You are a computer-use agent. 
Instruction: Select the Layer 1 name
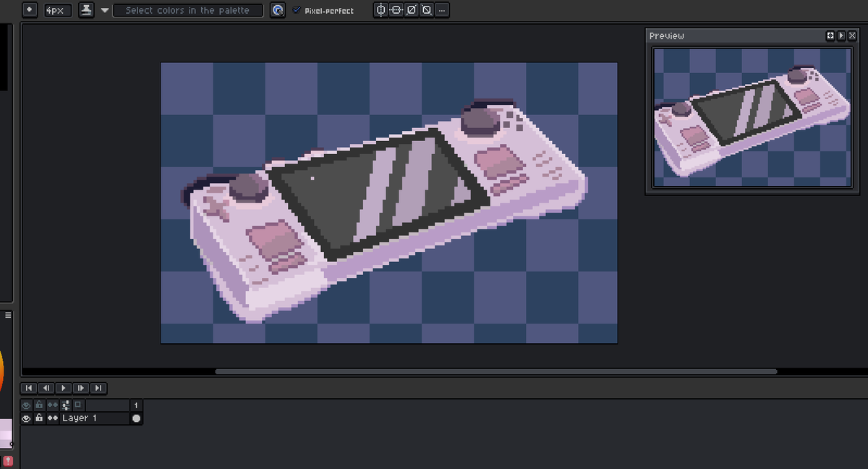(80, 418)
